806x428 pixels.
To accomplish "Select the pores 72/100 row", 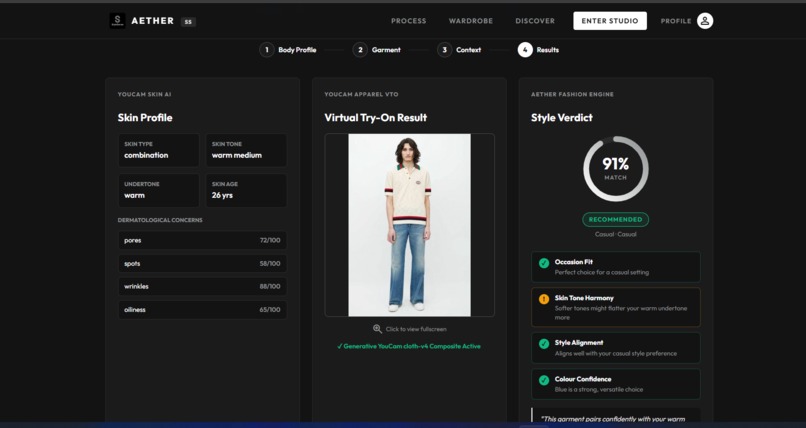I will coord(203,240).
